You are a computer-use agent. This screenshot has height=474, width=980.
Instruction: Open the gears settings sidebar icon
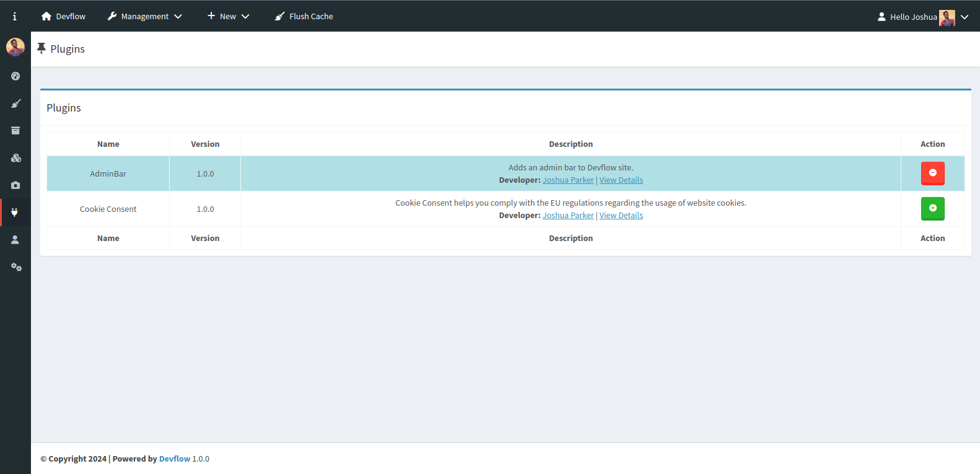15,267
